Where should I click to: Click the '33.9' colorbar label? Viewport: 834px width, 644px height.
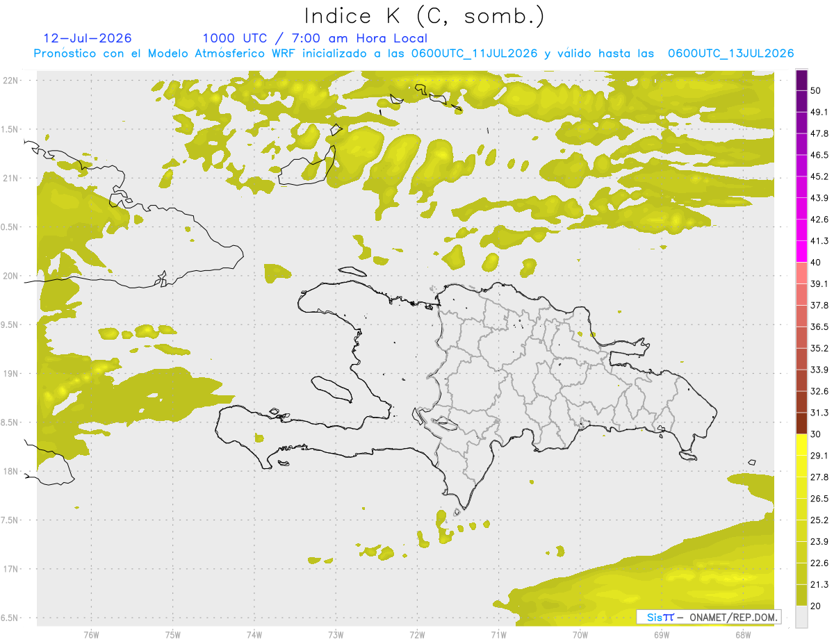click(x=819, y=370)
